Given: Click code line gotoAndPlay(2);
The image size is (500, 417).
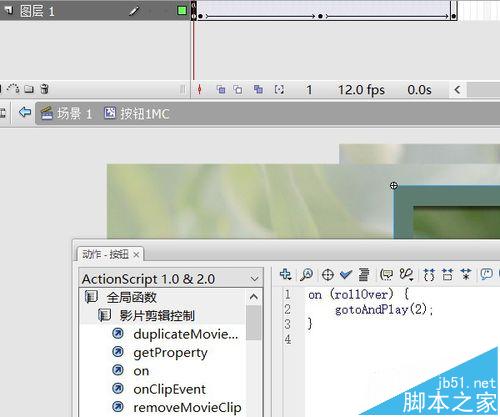Looking at the screenshot, I should (x=384, y=310).
